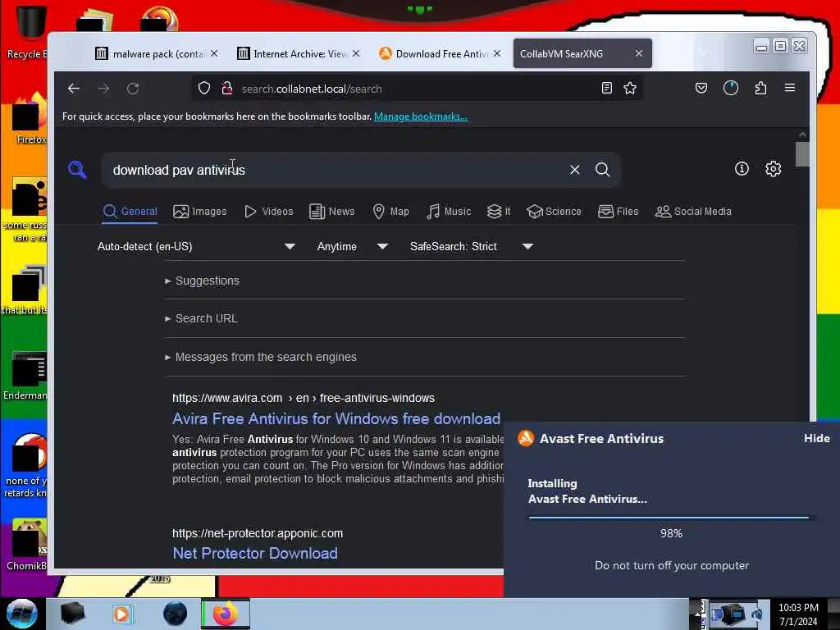Select the Images search category
The image size is (840, 630).
click(200, 212)
